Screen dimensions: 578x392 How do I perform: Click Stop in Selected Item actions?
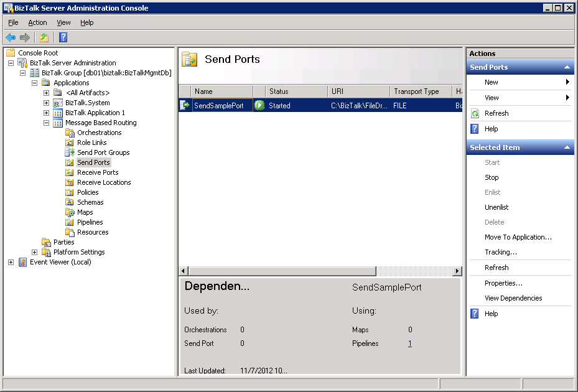click(492, 177)
